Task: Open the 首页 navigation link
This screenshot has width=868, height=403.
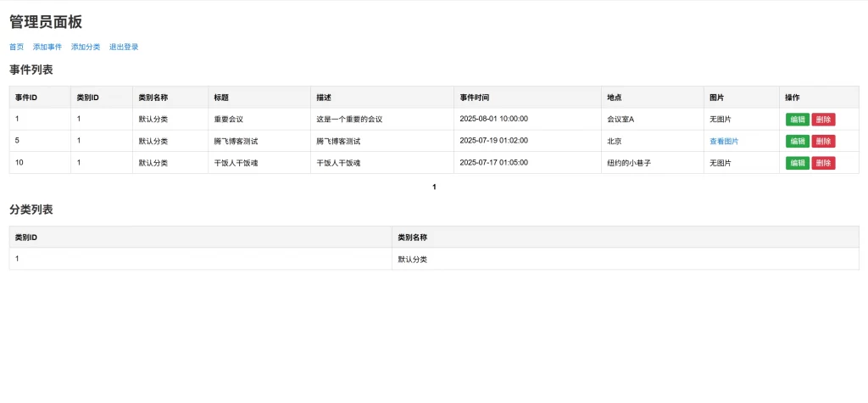Action: (16, 47)
